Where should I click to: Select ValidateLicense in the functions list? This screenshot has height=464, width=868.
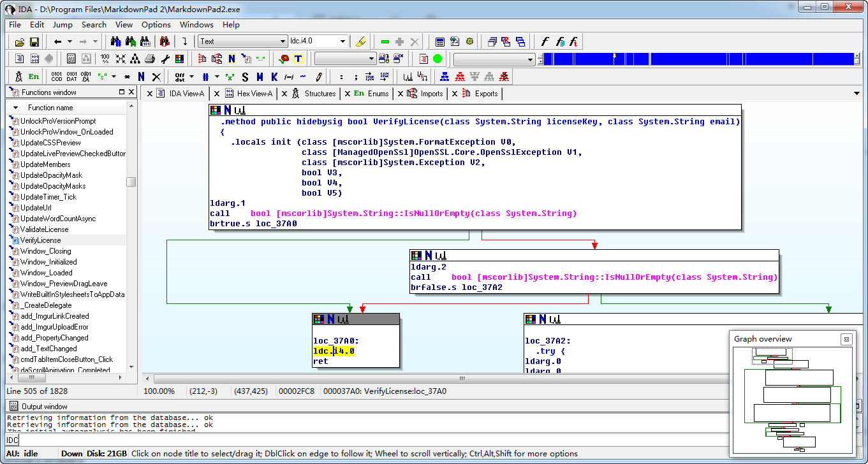click(44, 229)
